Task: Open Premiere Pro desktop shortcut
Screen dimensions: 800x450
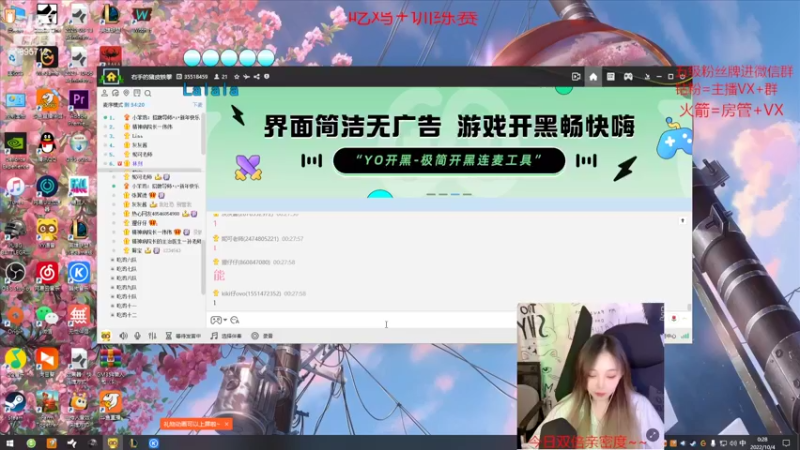Action: (x=79, y=99)
